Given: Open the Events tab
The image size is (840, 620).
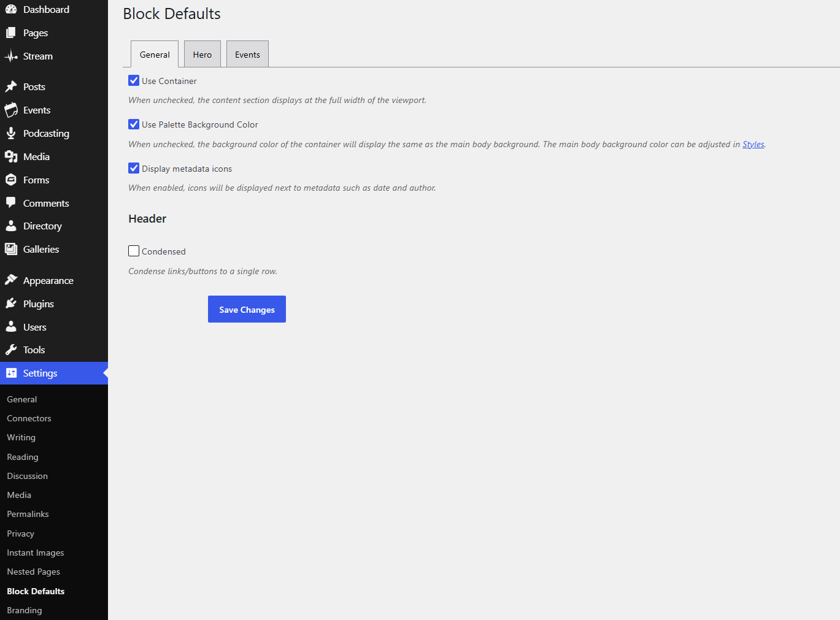Looking at the screenshot, I should point(247,54).
